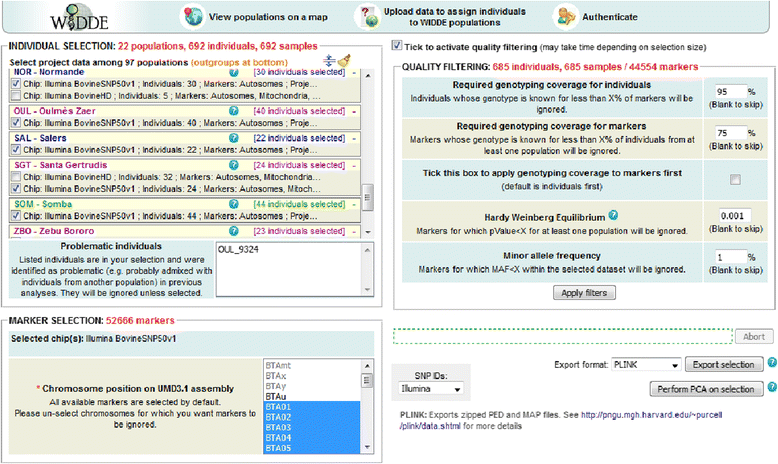Untick the quality filtering activation checkbox
Image resolution: width=778 pixels, height=464 pixels.
click(x=399, y=45)
